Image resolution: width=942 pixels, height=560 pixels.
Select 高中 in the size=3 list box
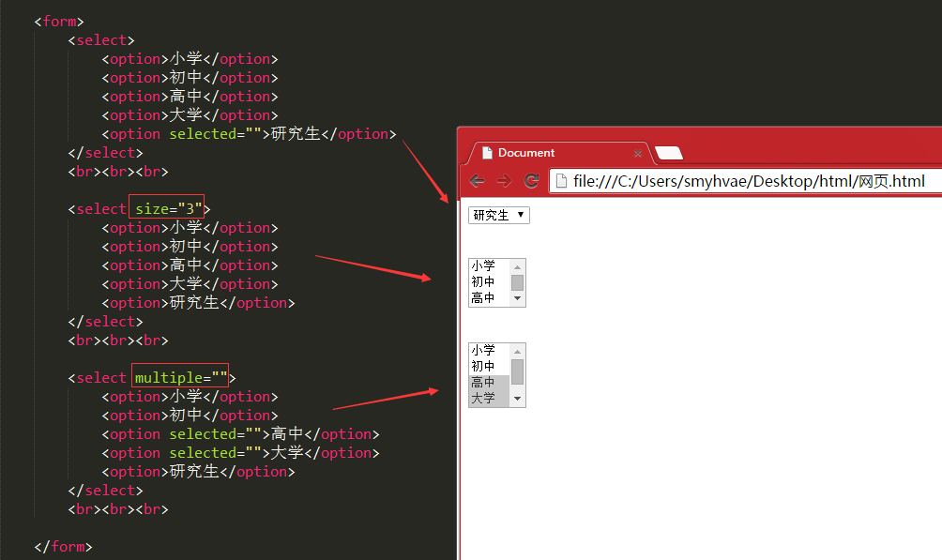483,296
